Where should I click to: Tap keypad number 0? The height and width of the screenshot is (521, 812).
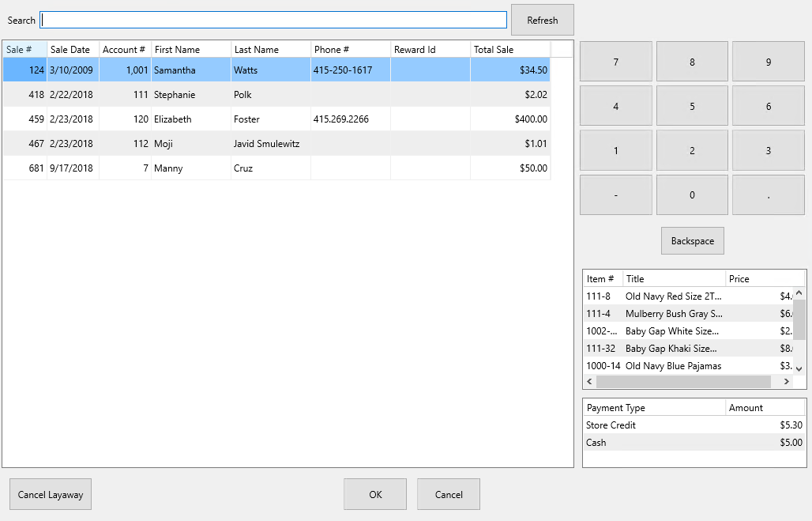(x=692, y=195)
